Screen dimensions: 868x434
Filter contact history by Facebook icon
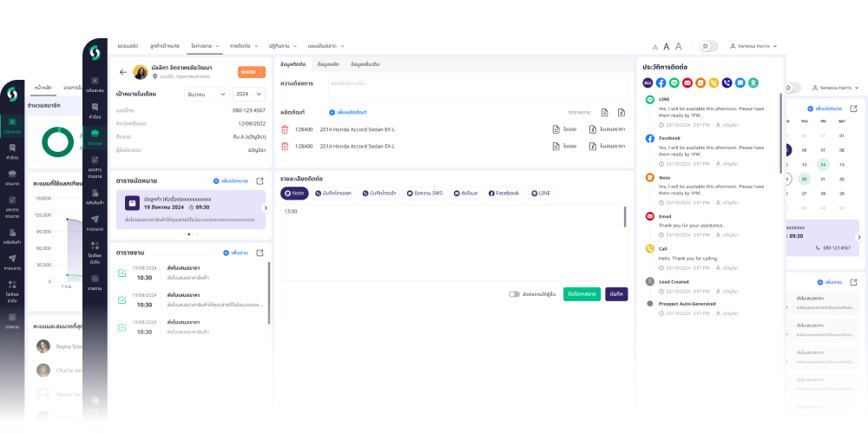pos(661,82)
